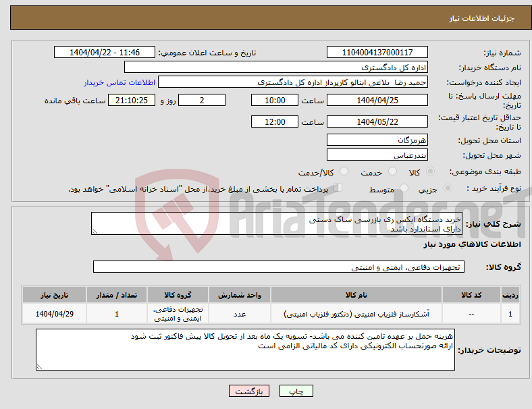This screenshot has width=532, height=409.
Task: Click the general description text area
Action: click(277, 223)
